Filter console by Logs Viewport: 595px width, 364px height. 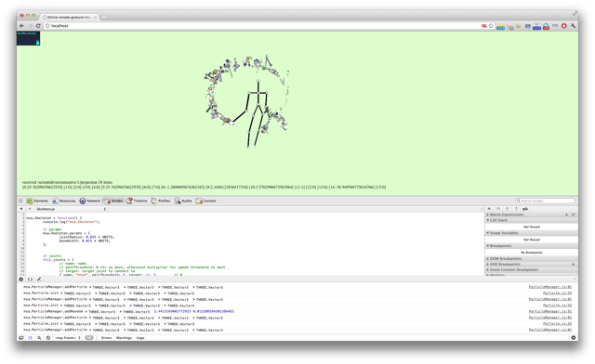click(x=140, y=337)
